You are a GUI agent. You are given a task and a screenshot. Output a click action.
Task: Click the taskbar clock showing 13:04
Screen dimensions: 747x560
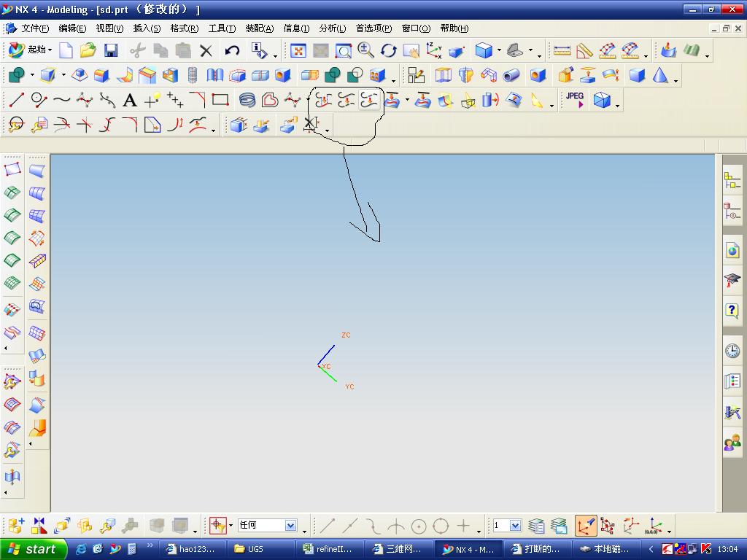pyautogui.click(x=727, y=549)
